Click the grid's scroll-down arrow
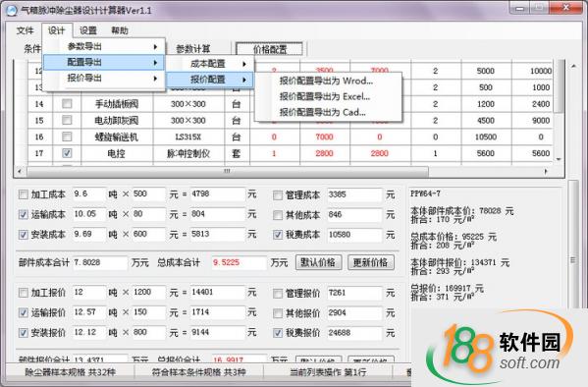Viewport: 588px width, 387px height. (x=560, y=159)
